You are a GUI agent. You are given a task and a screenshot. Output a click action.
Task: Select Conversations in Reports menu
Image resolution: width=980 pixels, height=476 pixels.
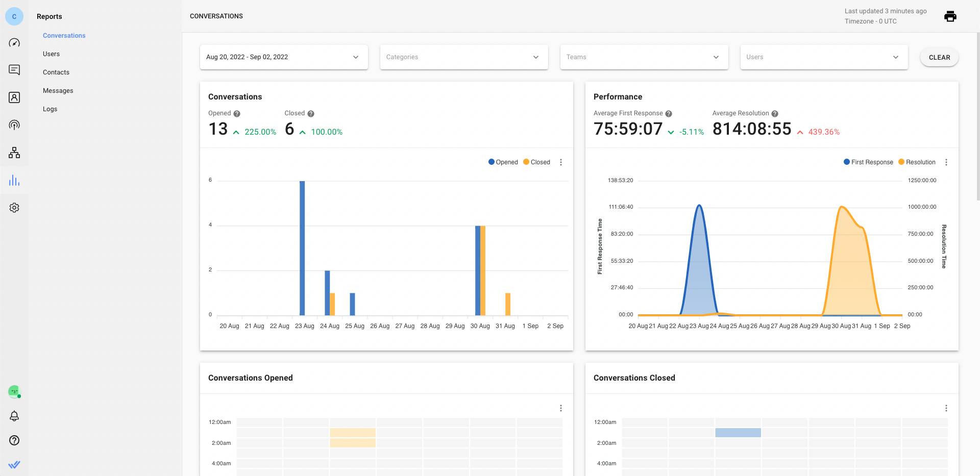pos(64,36)
